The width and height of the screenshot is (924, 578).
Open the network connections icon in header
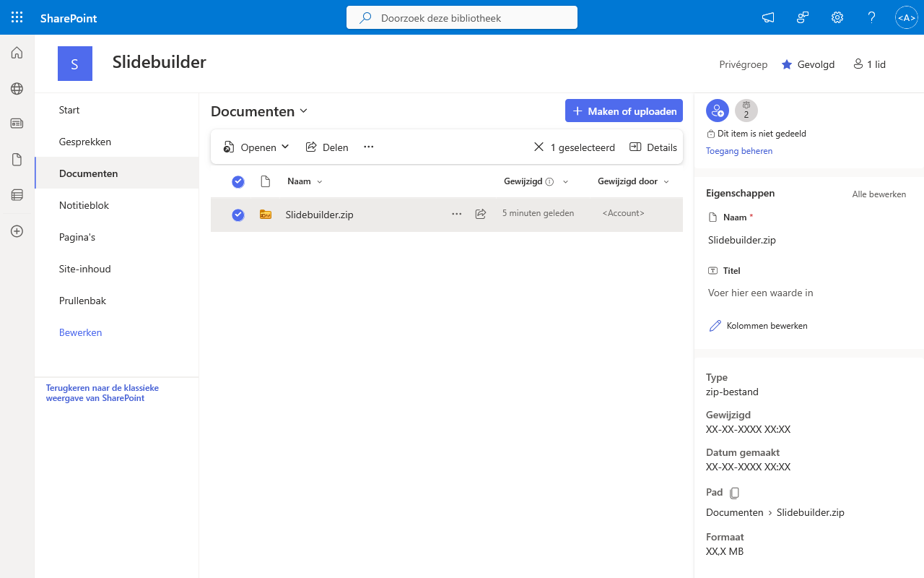(x=803, y=17)
